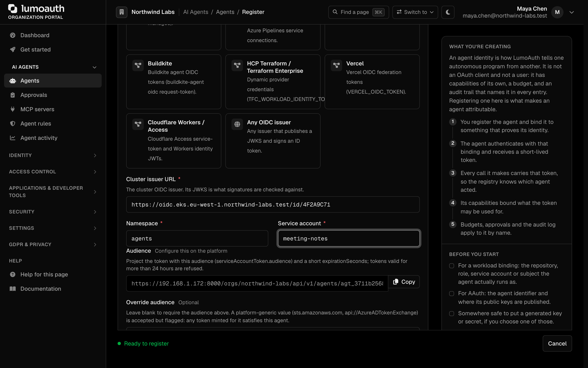Screen dimensions: 588x368
Task: Check the workload binding prerequisite checkbox
Action: (452, 266)
